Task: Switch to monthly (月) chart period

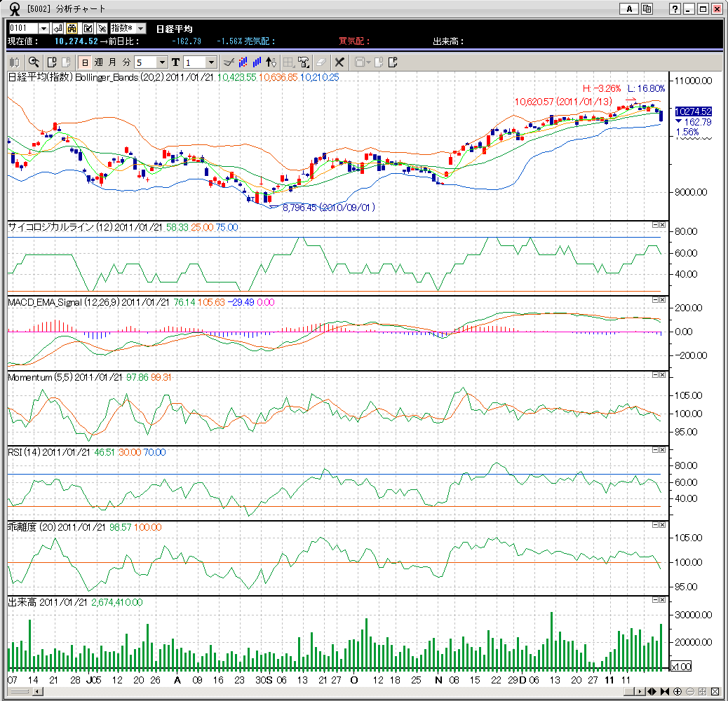Action: pyautogui.click(x=112, y=62)
